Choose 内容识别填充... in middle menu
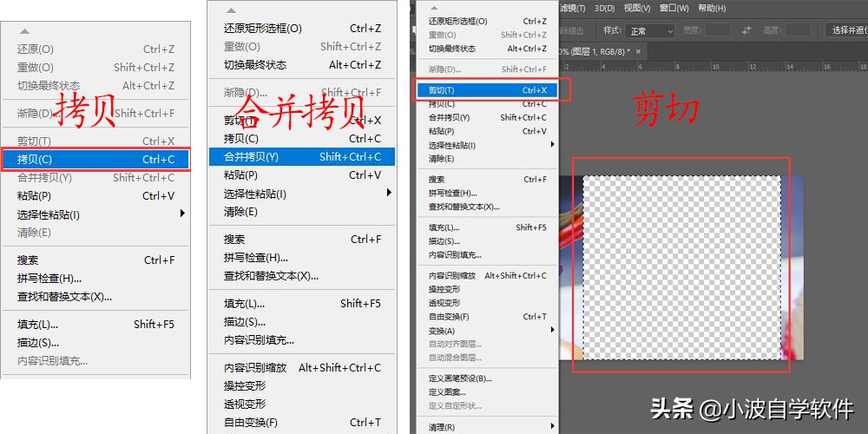Viewport: 868px width, 434px height. click(302, 340)
